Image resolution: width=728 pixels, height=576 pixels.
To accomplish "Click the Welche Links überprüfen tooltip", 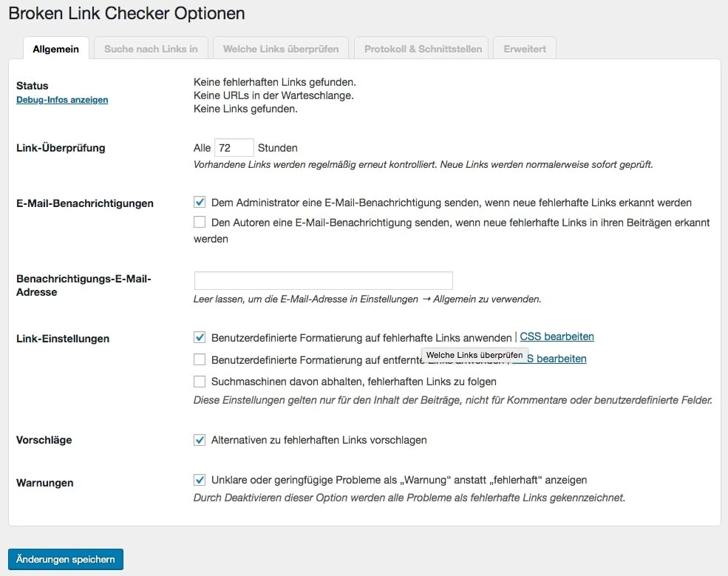I will point(474,356).
